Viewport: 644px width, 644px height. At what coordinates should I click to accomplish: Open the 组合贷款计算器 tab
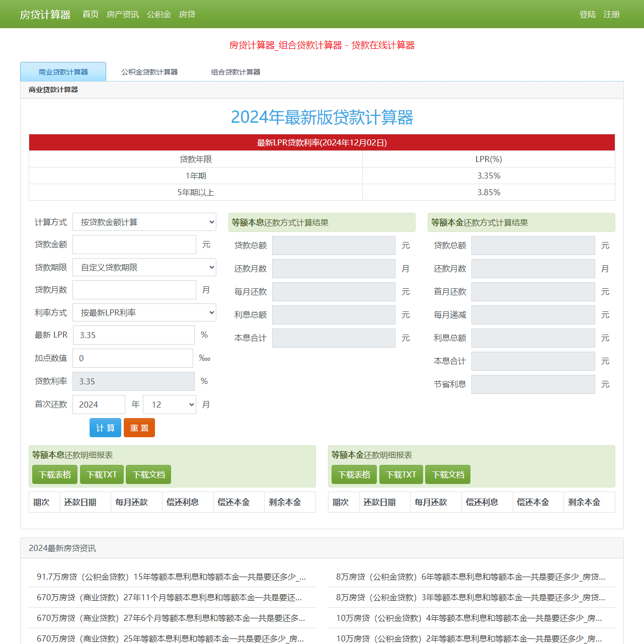click(x=235, y=72)
